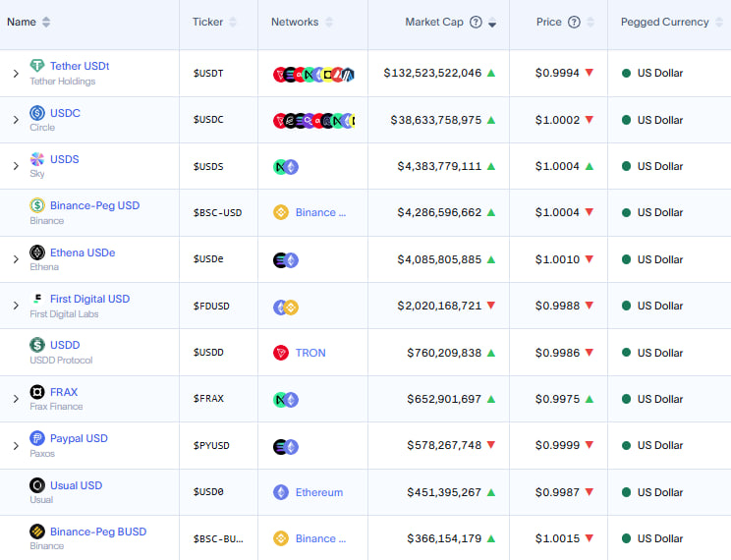The height and width of the screenshot is (560, 731).
Task: Click the network icons in USDS row
Action: [286, 166]
